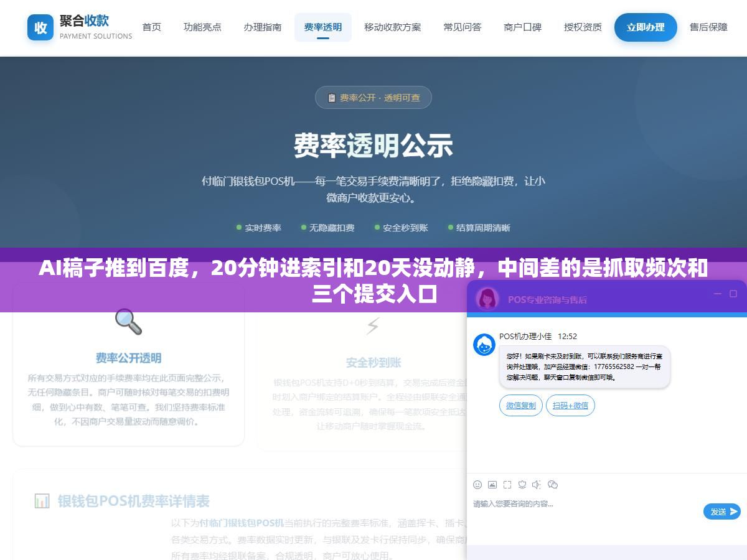
Task: Click the bar chart icon beside 银钱包POS机费率详情表
Action: pos(42,501)
